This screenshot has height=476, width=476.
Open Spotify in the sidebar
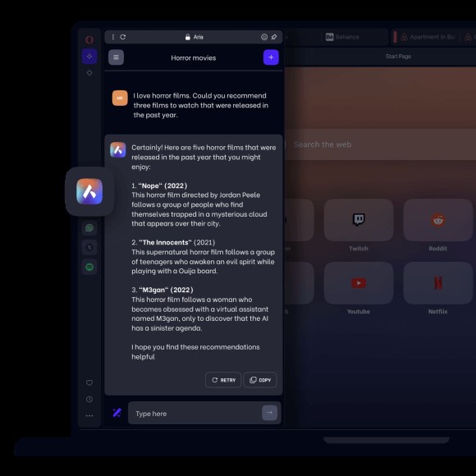click(x=89, y=267)
